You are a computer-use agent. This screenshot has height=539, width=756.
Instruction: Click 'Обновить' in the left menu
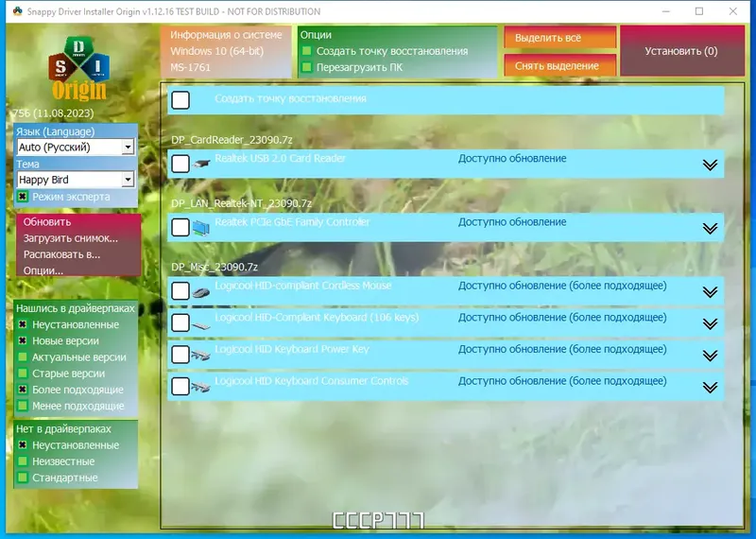tap(47, 222)
